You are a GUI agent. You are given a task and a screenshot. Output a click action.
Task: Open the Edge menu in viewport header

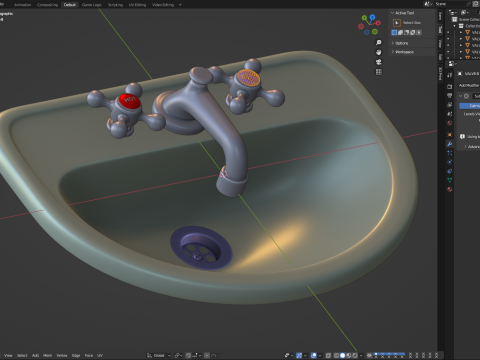(76, 355)
